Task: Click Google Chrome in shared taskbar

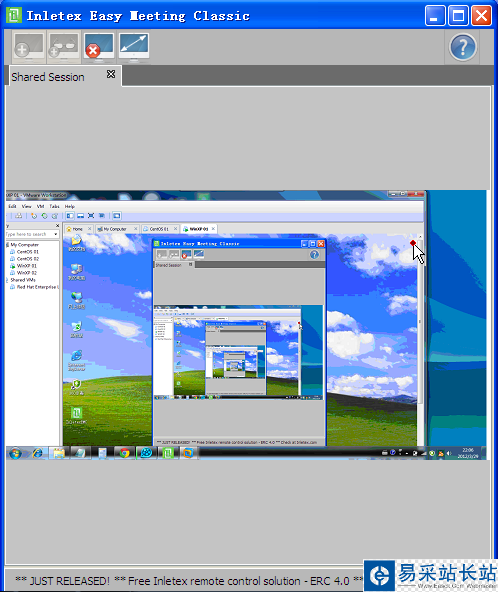Action: (x=124, y=453)
